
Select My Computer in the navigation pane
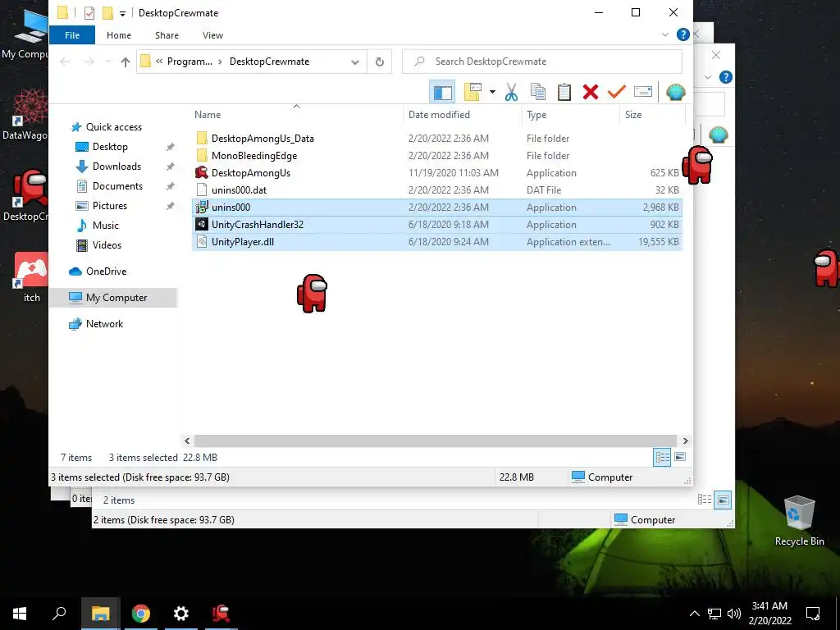pyautogui.click(x=113, y=298)
